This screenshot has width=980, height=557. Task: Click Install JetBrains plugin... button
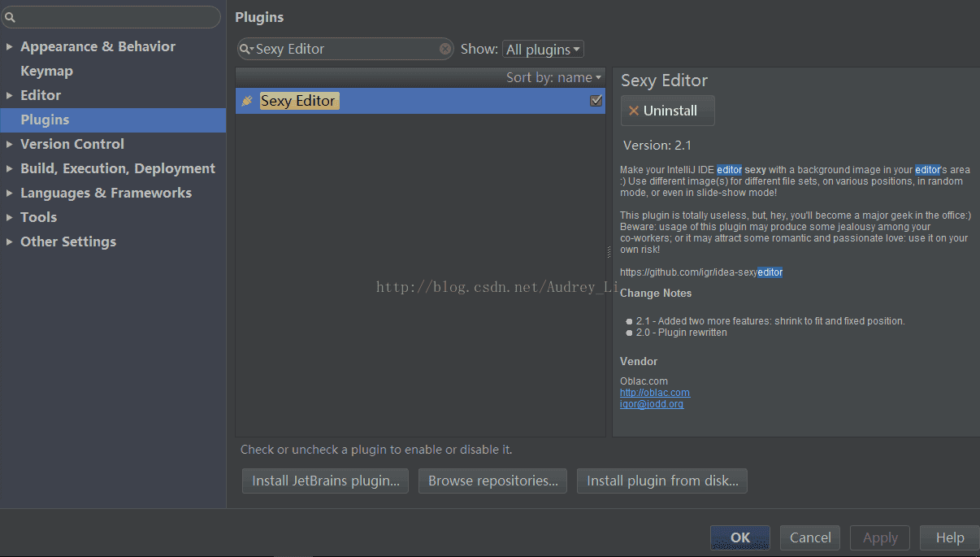coord(326,481)
